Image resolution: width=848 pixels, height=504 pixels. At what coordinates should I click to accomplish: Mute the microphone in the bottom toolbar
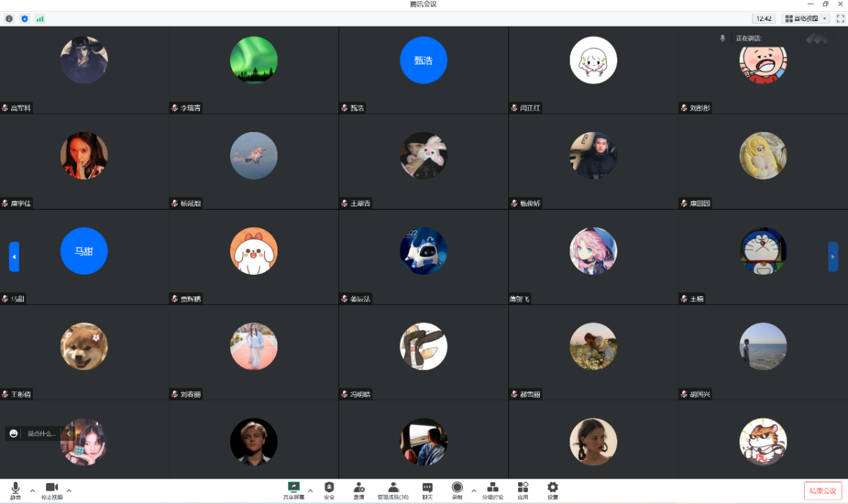click(x=15, y=489)
